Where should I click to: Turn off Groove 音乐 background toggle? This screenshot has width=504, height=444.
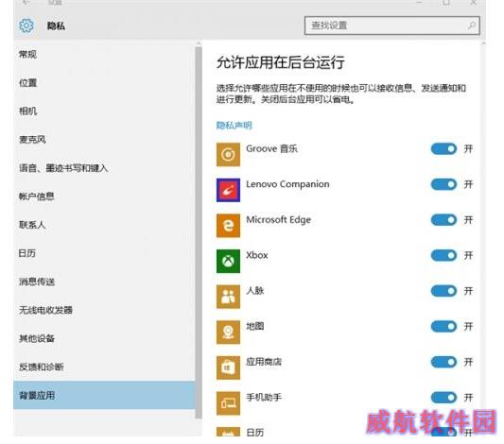pos(443,149)
